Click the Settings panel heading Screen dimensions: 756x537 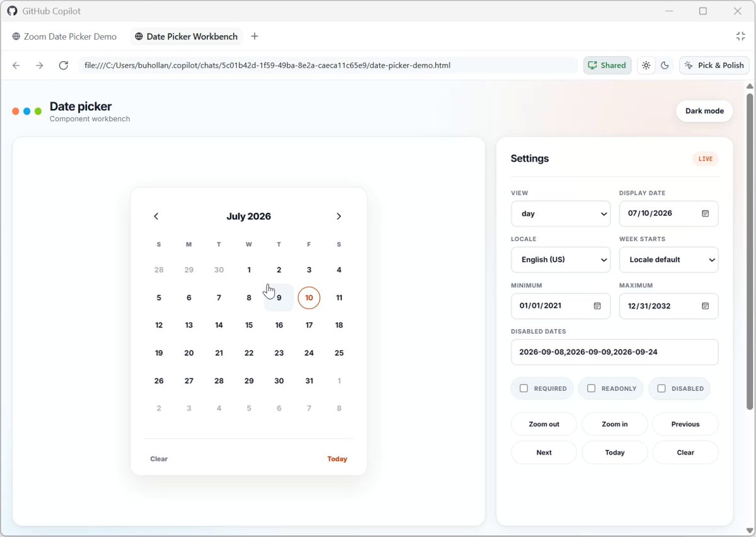point(530,159)
